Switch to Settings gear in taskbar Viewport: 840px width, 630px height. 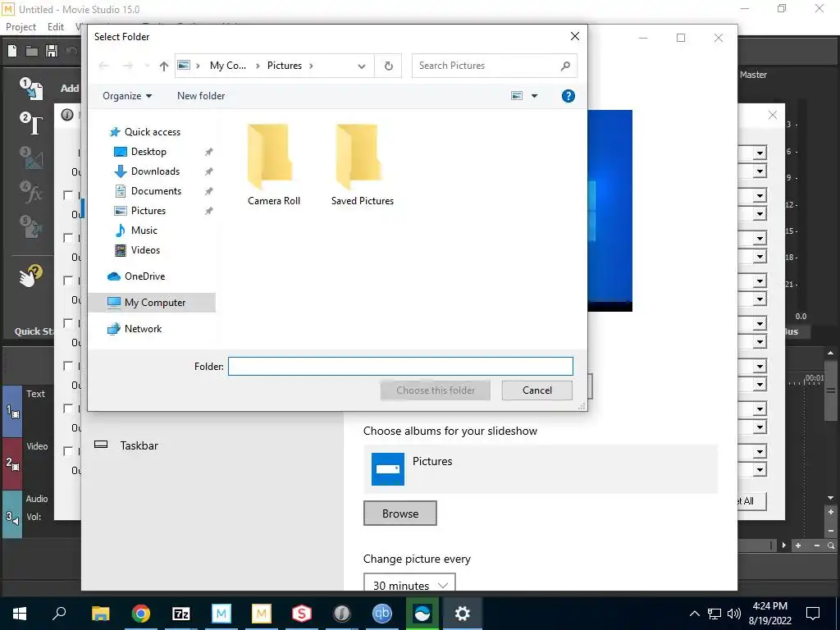pos(463,614)
